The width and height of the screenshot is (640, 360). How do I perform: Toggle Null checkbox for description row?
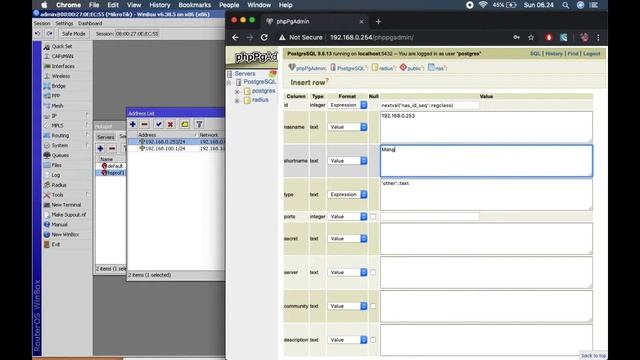(373, 340)
